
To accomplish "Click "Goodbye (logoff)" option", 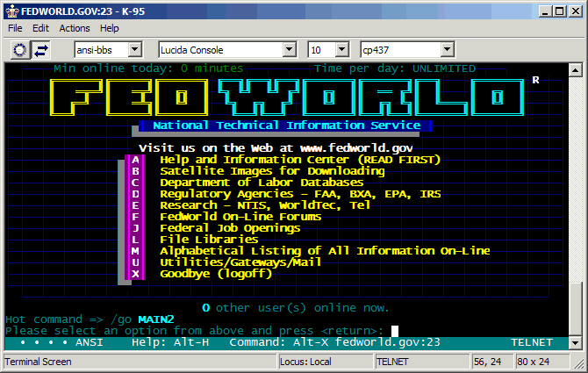I will pyautogui.click(x=216, y=274).
